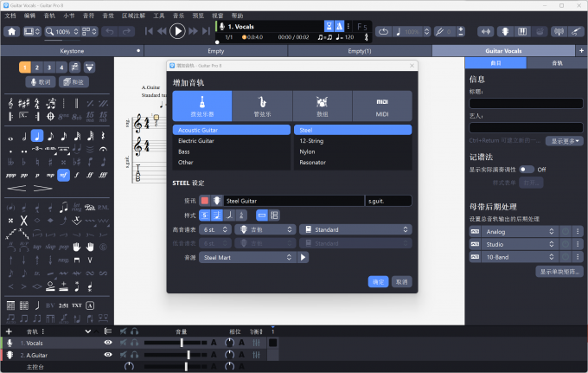588x373 pixels.
Task: Select the stringed instruments category icon
Action: point(202,106)
